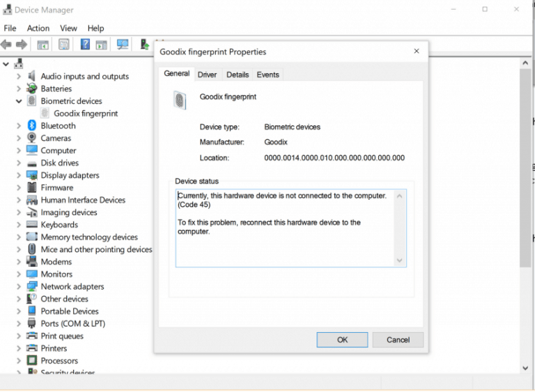Select the Ports (COM & LPT) icon
The image size is (535, 392).
pos(32,324)
